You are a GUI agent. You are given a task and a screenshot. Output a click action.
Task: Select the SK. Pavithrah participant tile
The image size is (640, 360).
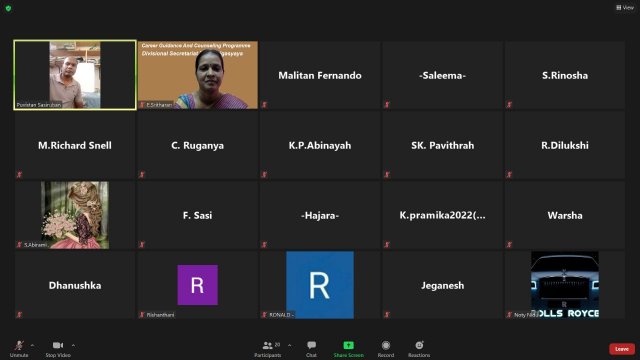442,145
